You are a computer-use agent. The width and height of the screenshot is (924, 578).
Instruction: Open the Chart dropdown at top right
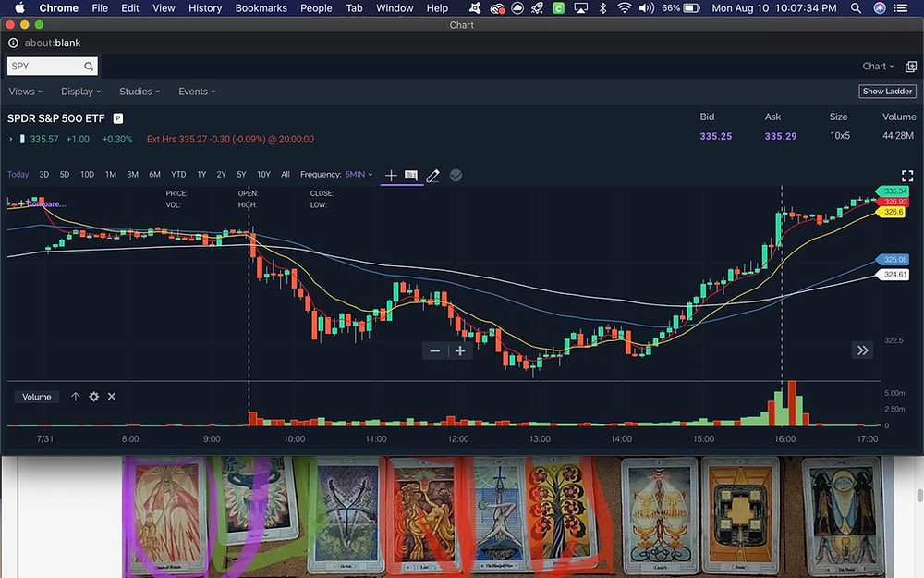(878, 66)
